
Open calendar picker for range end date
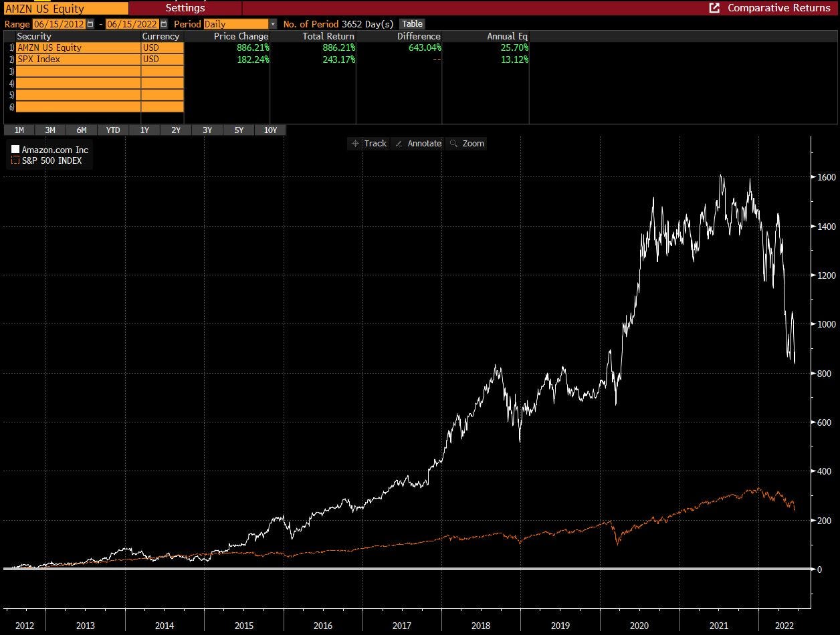(164, 24)
